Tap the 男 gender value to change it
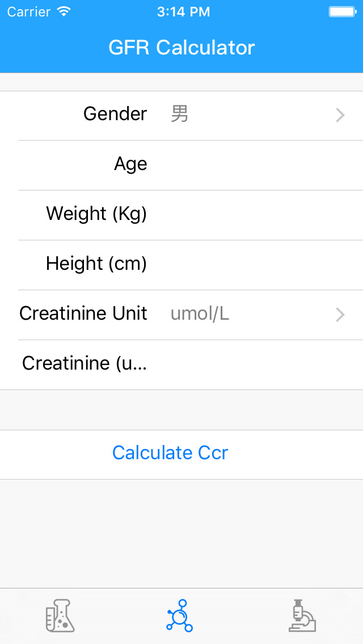Screen dimensions: 363x644 tap(179, 115)
